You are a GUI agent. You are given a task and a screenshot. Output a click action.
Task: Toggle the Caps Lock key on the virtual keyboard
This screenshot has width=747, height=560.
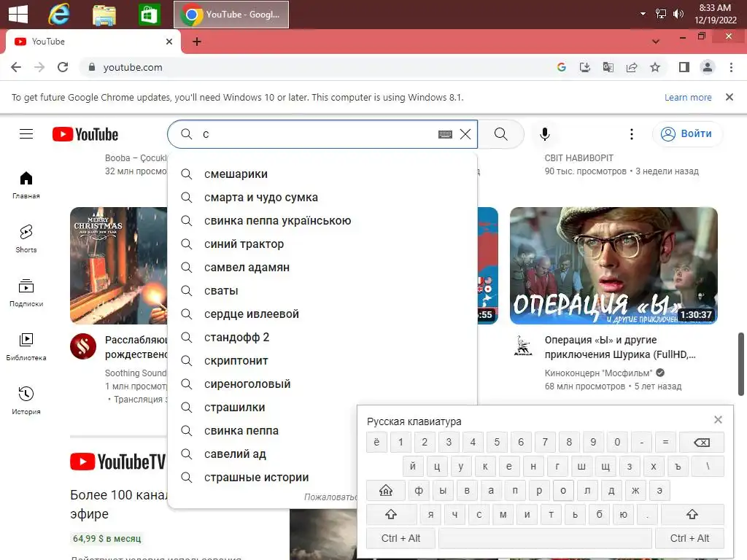click(x=386, y=491)
